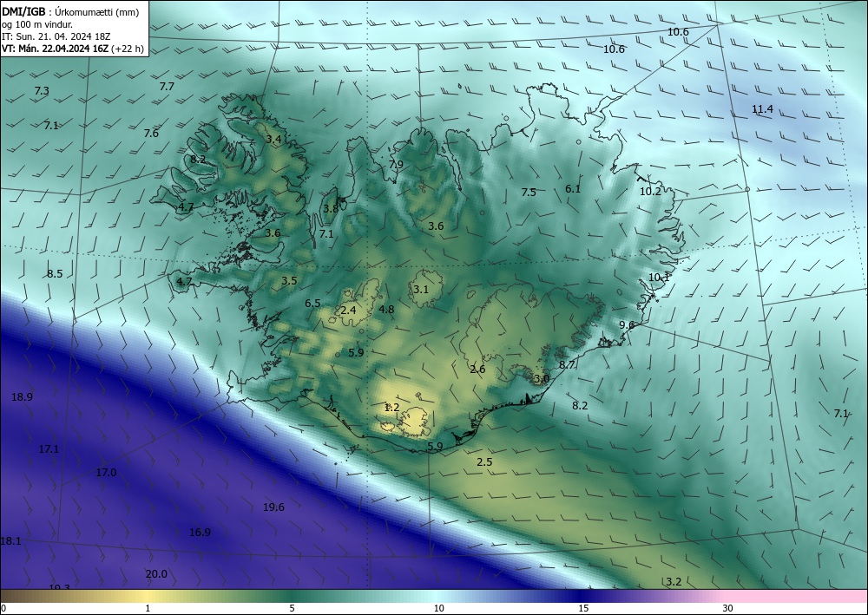Click the 3.5 value label

289,281
